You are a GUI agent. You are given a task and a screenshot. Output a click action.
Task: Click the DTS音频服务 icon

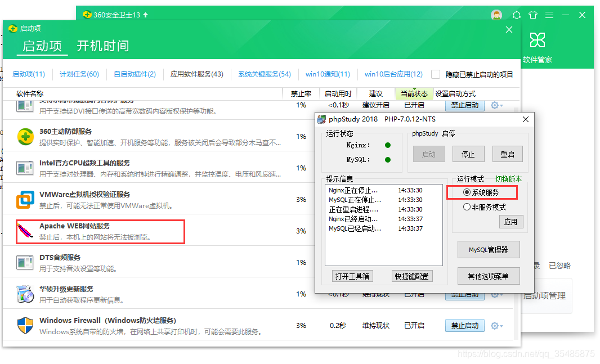tap(25, 262)
